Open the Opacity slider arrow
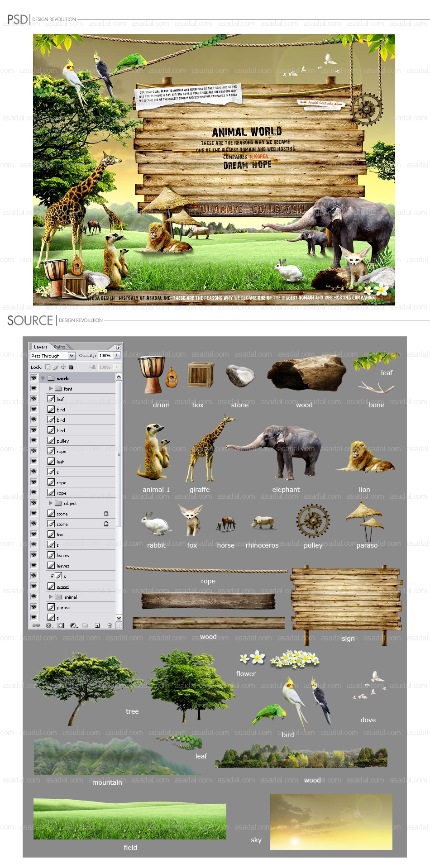This screenshot has height=868, width=430. 117,356
